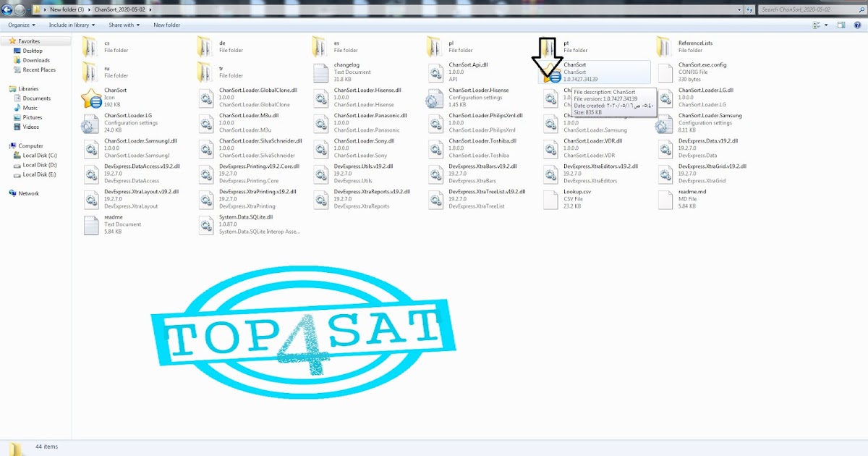The image size is (868, 456).
Task: Select ChanSort.Loader.LG configuration settings icon
Action: tap(90, 124)
